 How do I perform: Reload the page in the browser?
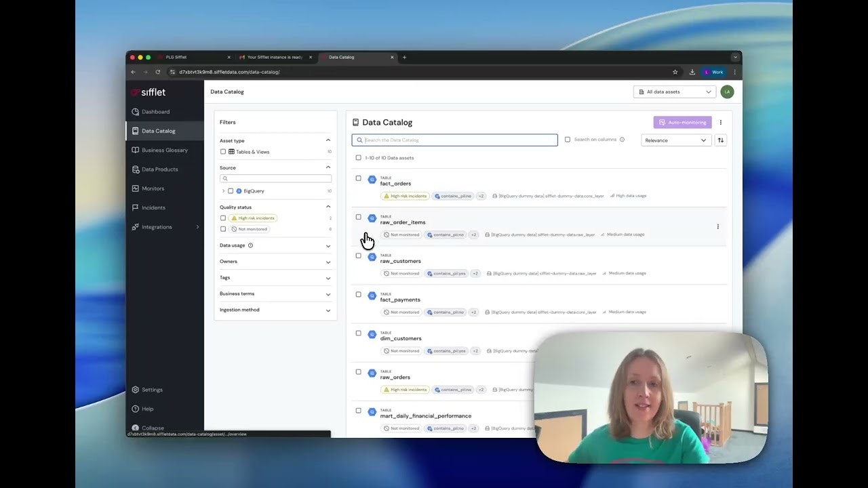tap(158, 72)
